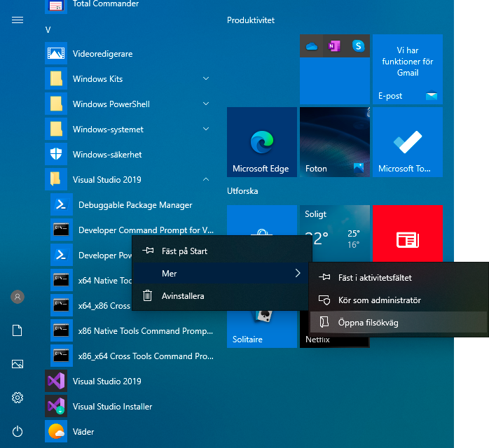
Task: Open the Videoredigerare app icon
Action: click(56, 53)
